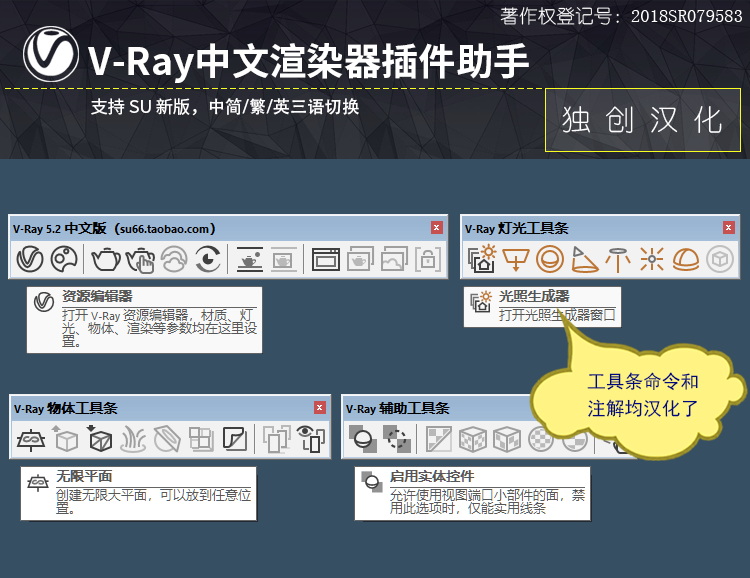Screen dimensions: 750x578
Task: Click the eye icon in objects toolbar
Action: 311,439
